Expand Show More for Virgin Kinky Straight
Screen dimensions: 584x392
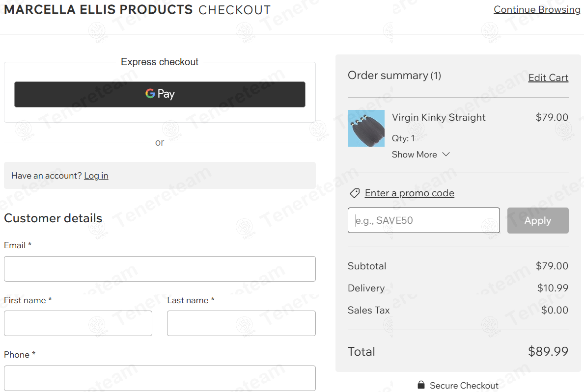[x=421, y=155]
